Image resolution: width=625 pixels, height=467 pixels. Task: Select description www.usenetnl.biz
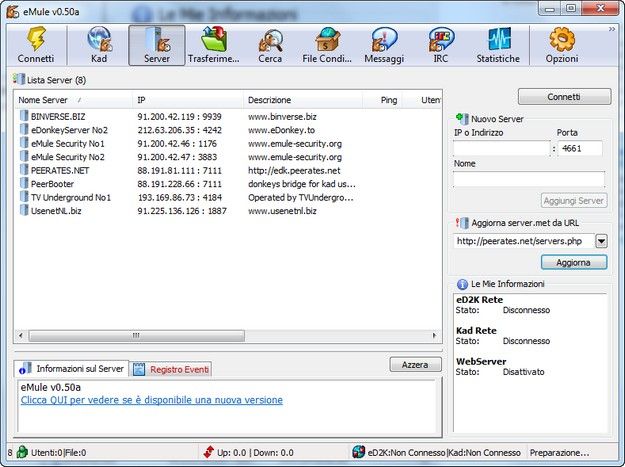(x=282, y=211)
